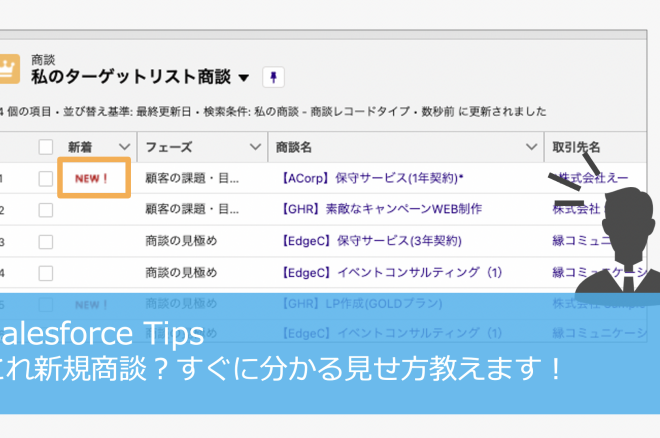Click the 私のターゲットリスト商談 list title
660x438 pixels.
[x=131, y=77]
